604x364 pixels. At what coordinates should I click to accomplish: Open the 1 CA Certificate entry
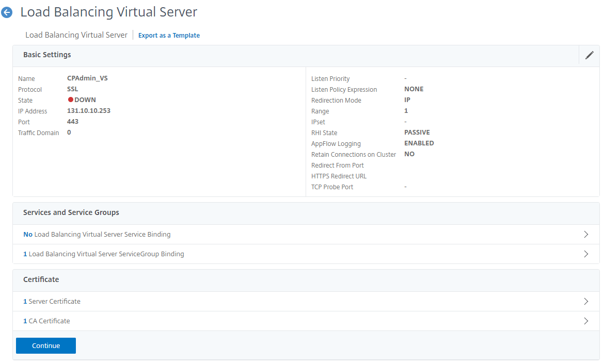[47, 321]
